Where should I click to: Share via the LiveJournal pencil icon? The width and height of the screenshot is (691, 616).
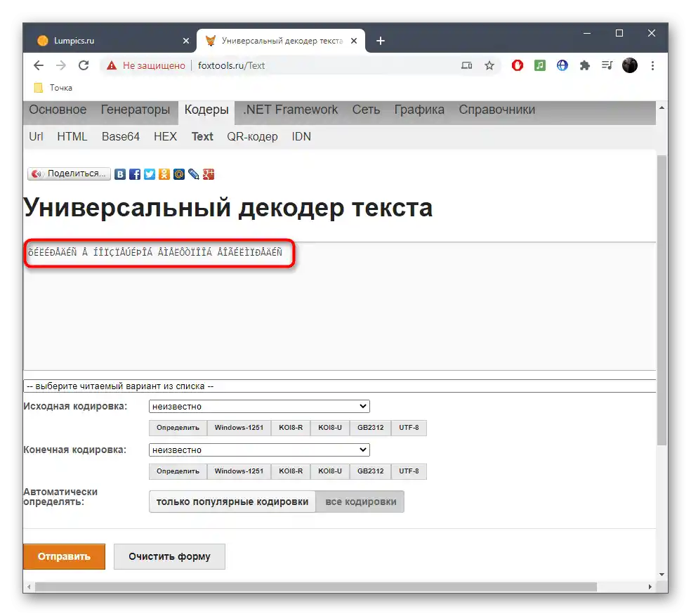[x=193, y=174]
